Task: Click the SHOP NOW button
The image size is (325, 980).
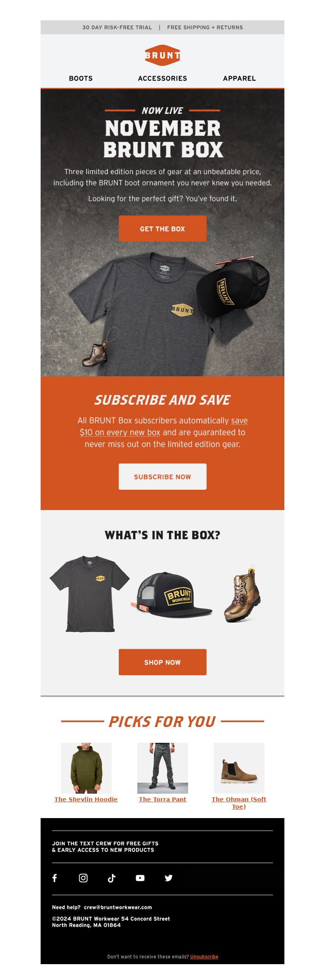Action: pos(162,662)
